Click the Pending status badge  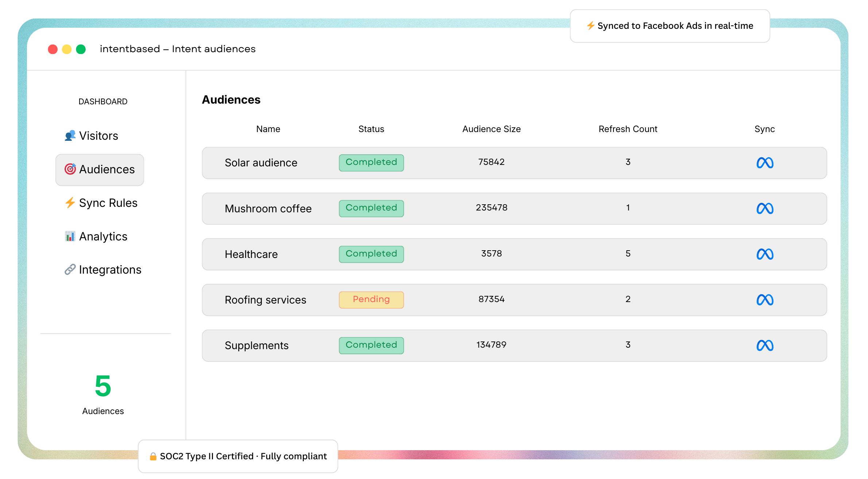(371, 300)
